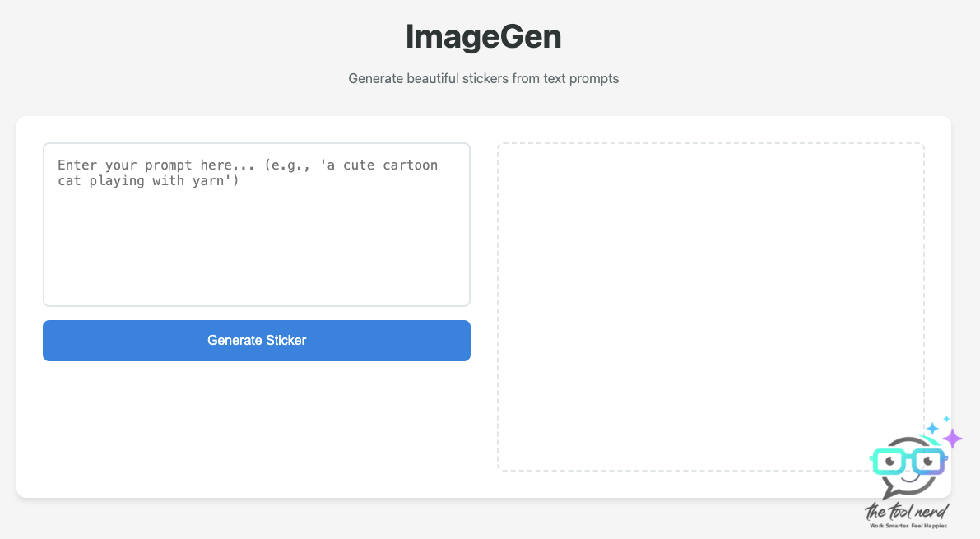Viewport: 980px width, 539px height.
Task: Click the 'Work Smarter, Feel Happier' tagline
Action: click(x=908, y=527)
